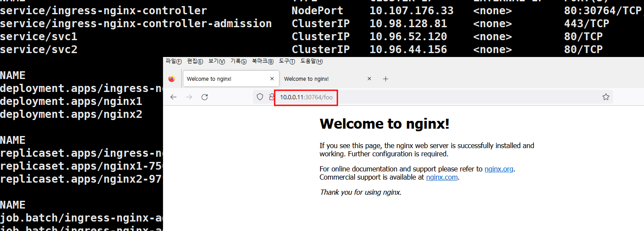The height and width of the screenshot is (231, 644).
Task: Click the browser back arrow
Action: [173, 97]
